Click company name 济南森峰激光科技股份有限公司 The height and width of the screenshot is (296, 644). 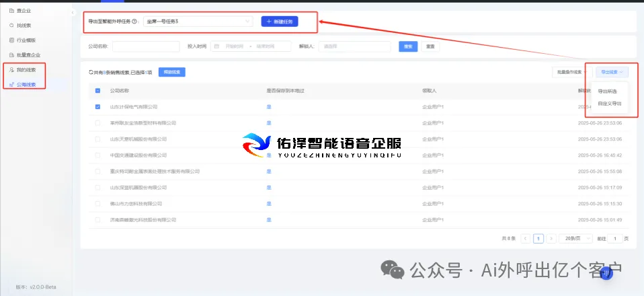coord(143,220)
